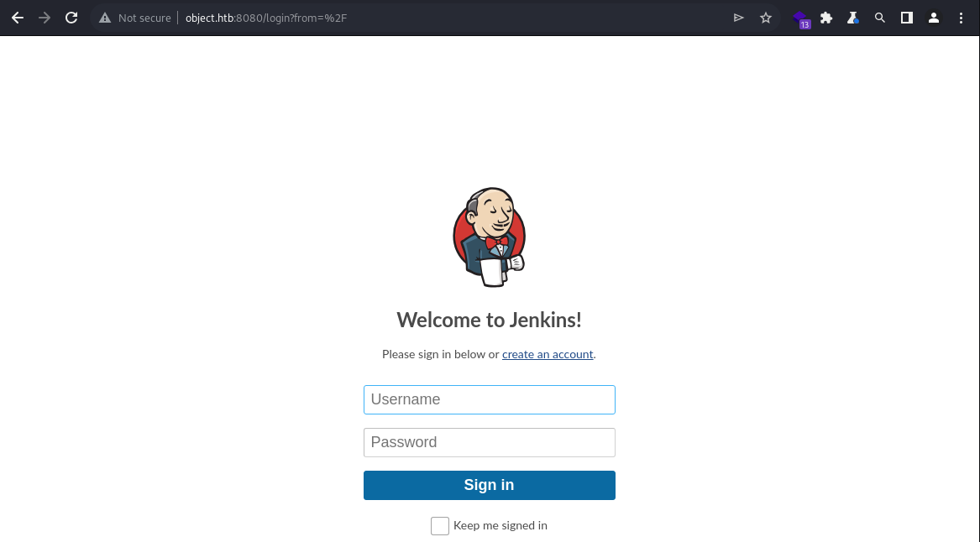Open the browser profile menu
The height and width of the screenshot is (542, 980).
(934, 18)
